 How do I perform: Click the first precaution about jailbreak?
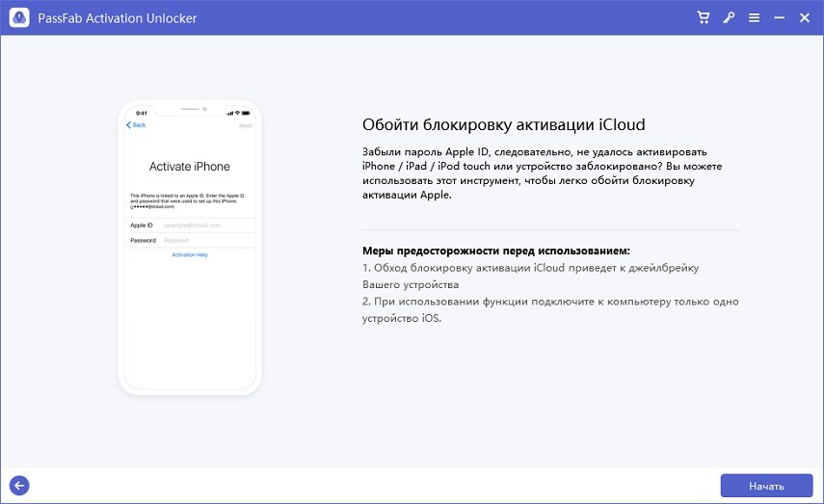pos(530,276)
